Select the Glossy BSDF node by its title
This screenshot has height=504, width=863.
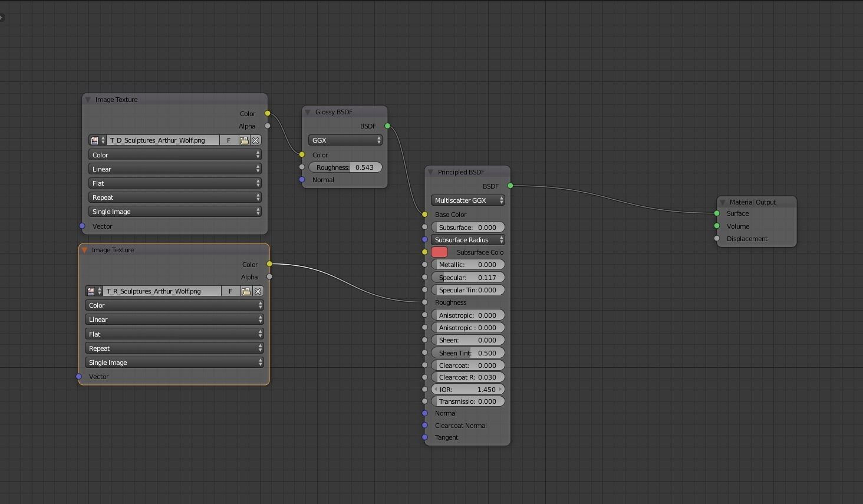click(334, 112)
